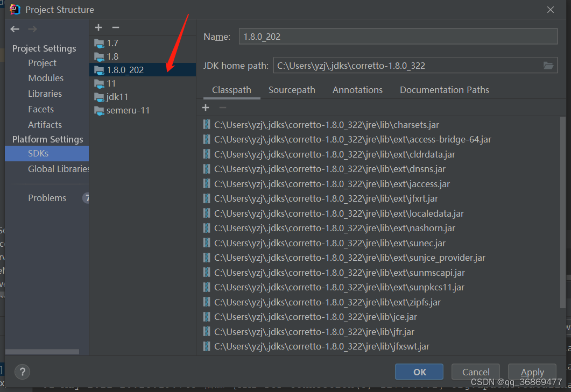Screen dimensions: 571x392
Task: Select SDKs under Platform Settings
Action: 47,154
